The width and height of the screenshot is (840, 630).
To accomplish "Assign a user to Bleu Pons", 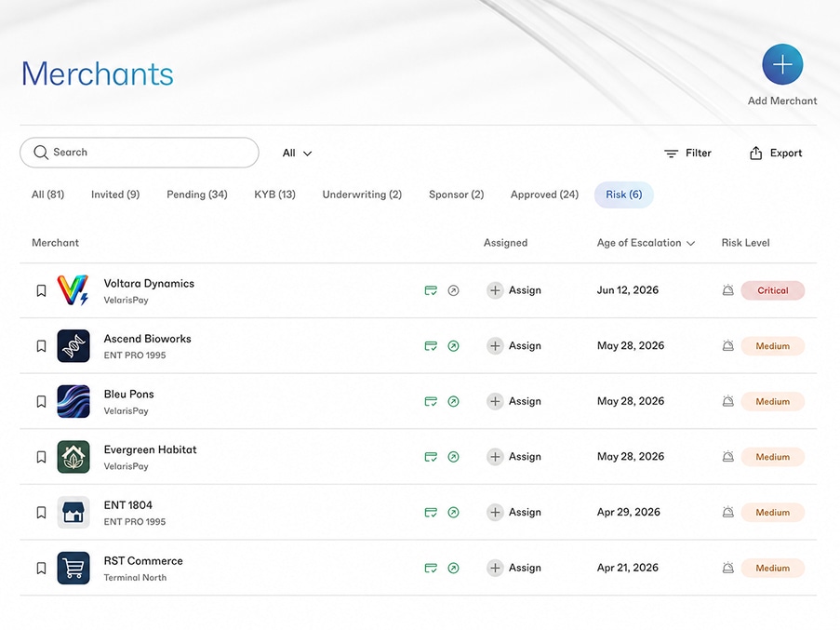I will pyautogui.click(x=513, y=401).
